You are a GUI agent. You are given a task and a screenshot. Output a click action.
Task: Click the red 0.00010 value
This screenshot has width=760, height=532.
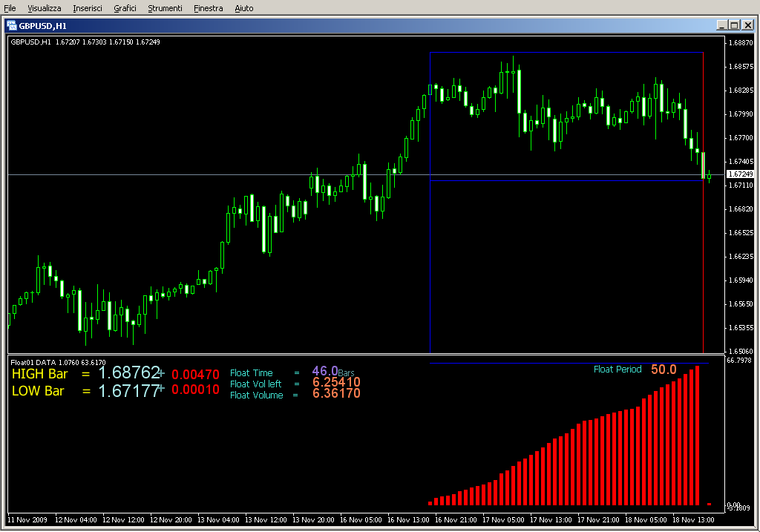(195, 390)
